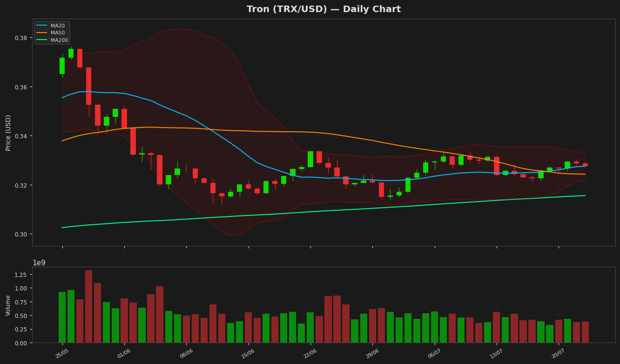The width and height of the screenshot is (620, 364).
Task: Click the 0.25 volume tick label
Action: [22, 330]
